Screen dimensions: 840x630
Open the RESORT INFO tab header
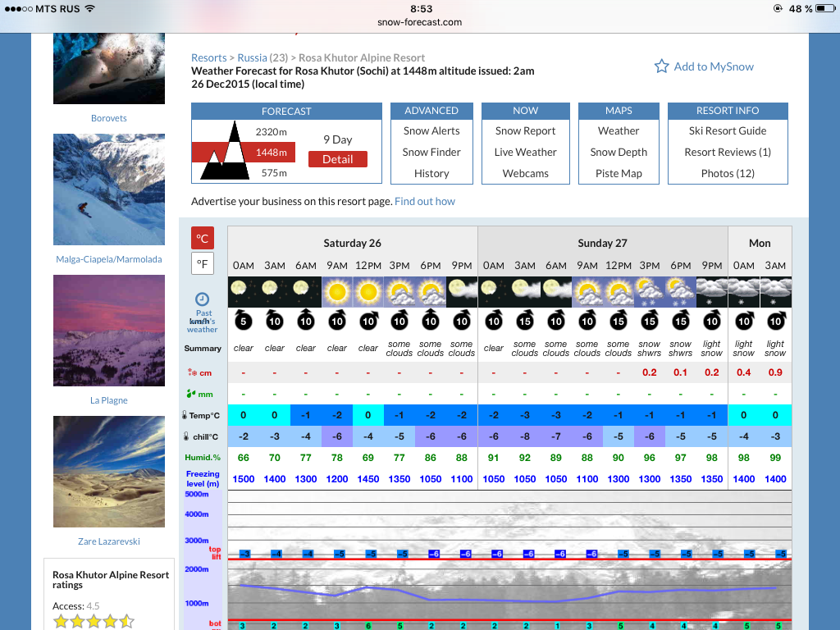(x=728, y=111)
